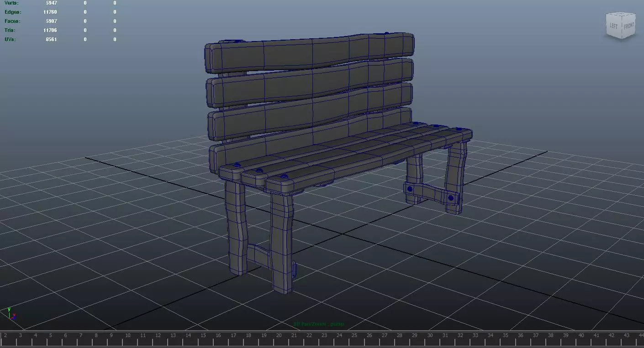Click the XYZ axis orientation gizmo
The image size is (644, 348).
pyautogui.click(x=12, y=314)
